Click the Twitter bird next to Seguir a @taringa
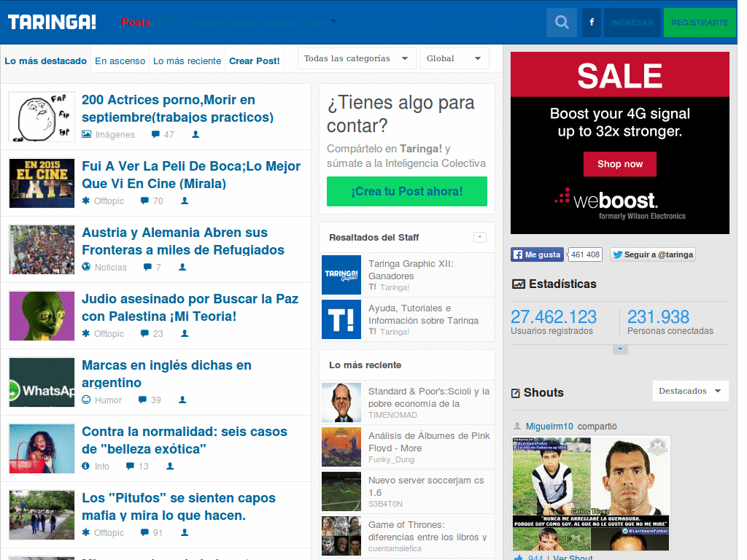747x560 pixels. tap(619, 254)
